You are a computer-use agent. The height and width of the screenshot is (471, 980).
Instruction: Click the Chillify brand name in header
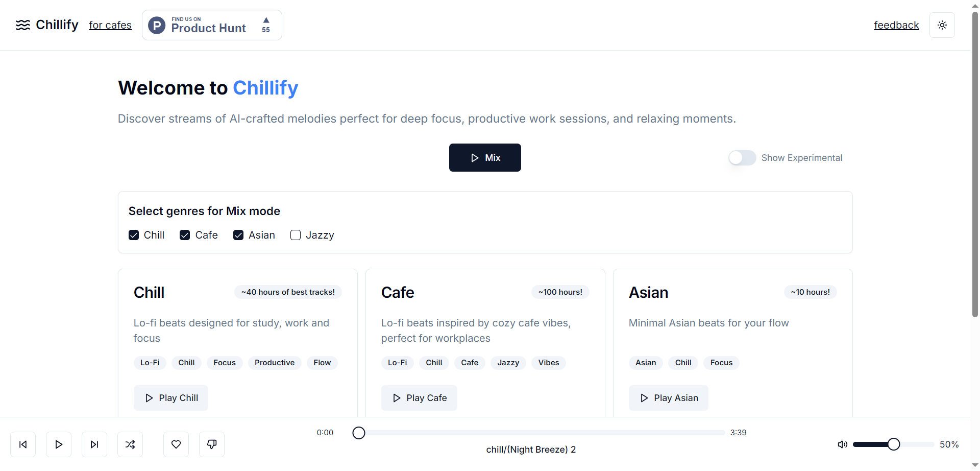57,25
